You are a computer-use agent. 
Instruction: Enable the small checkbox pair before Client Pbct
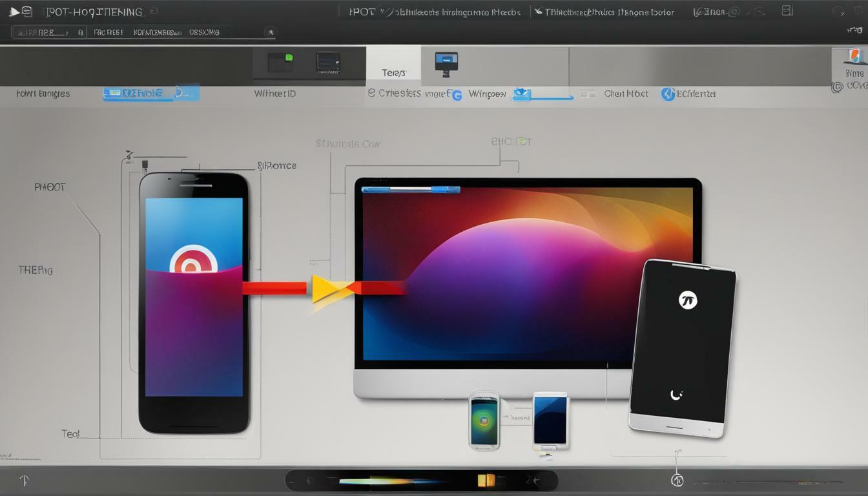(588, 94)
